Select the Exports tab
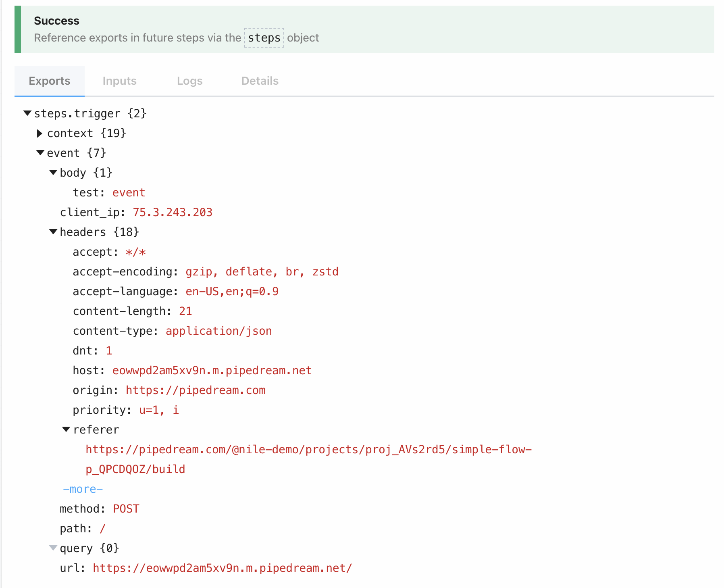This screenshot has height=588, width=724. (50, 81)
